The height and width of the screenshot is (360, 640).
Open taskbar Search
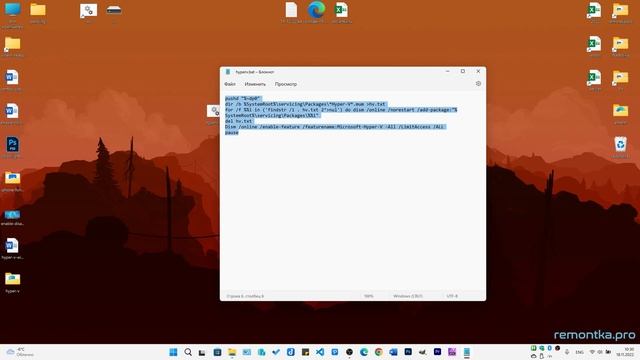tap(188, 352)
